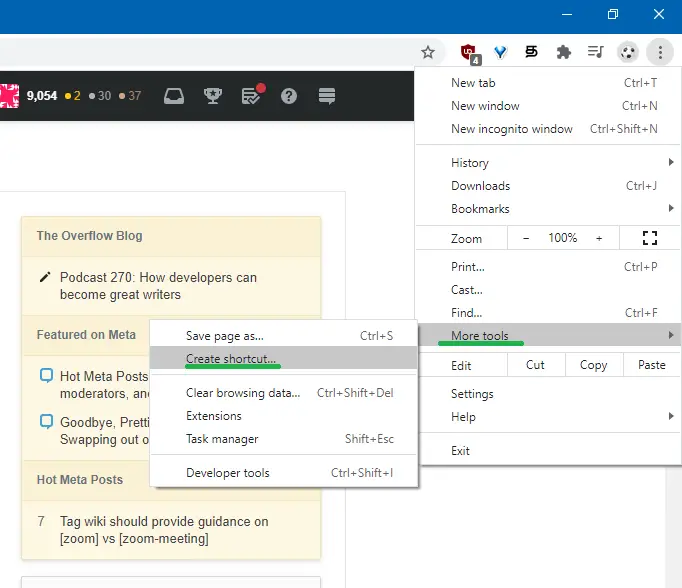The image size is (682, 588).
Task: Open Developer tools from submenu
Action: [283, 473]
